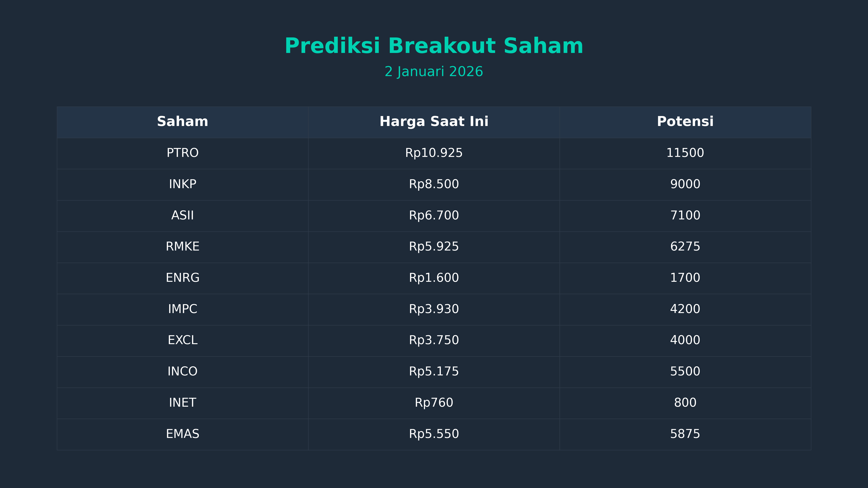Select the INKP stock ticker
Screen dimensions: 868x488
182,184
